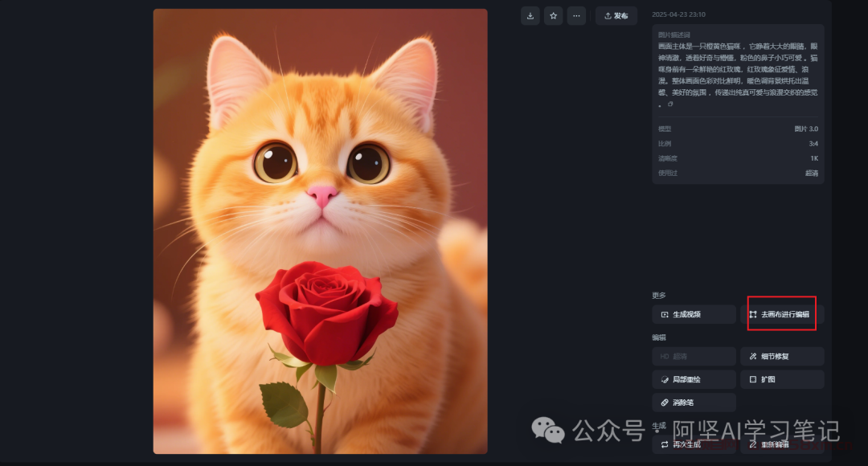Click the dimmed HD 超清 upscale button
Image resolution: width=868 pixels, height=466 pixels.
694,357
